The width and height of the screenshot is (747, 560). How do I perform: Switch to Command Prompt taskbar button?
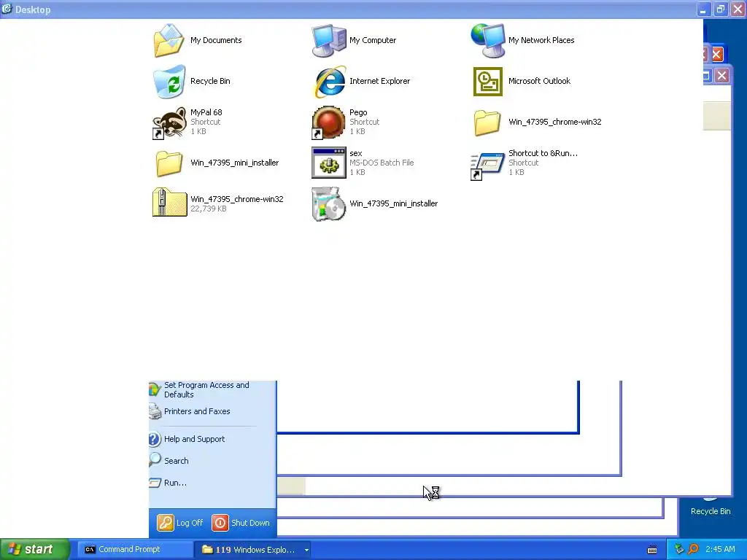135,550
